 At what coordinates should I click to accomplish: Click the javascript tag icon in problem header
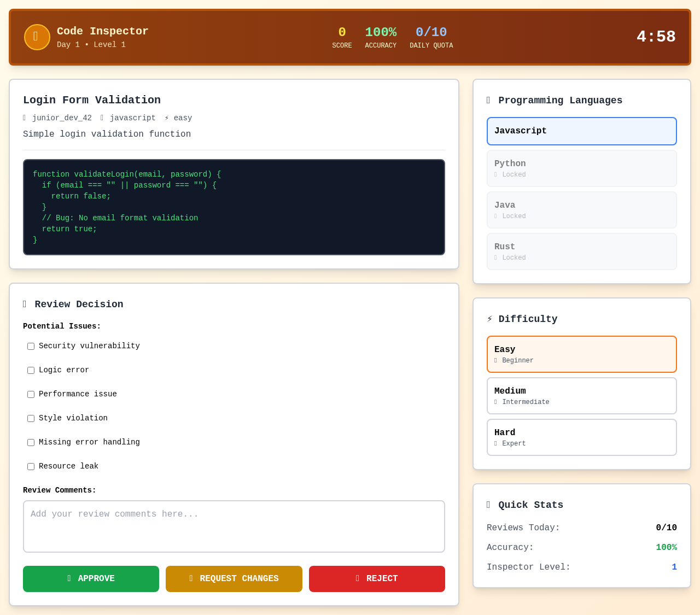102,117
